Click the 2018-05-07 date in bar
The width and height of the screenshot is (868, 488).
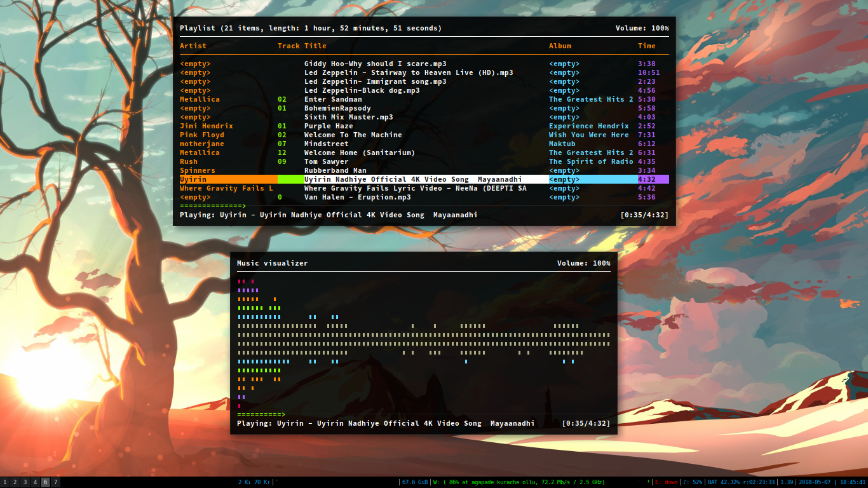(815, 482)
